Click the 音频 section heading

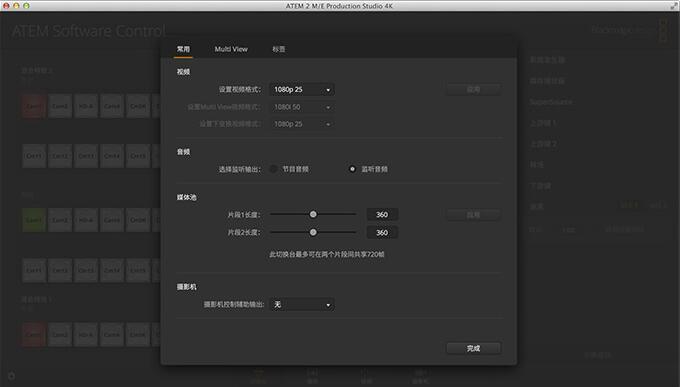coord(183,152)
